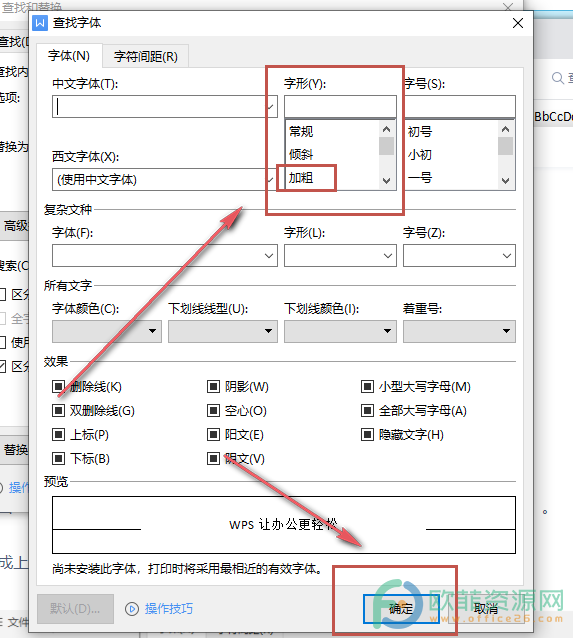Toggle the 双删除线(G) checkbox
The height and width of the screenshot is (638, 573).
(x=58, y=410)
